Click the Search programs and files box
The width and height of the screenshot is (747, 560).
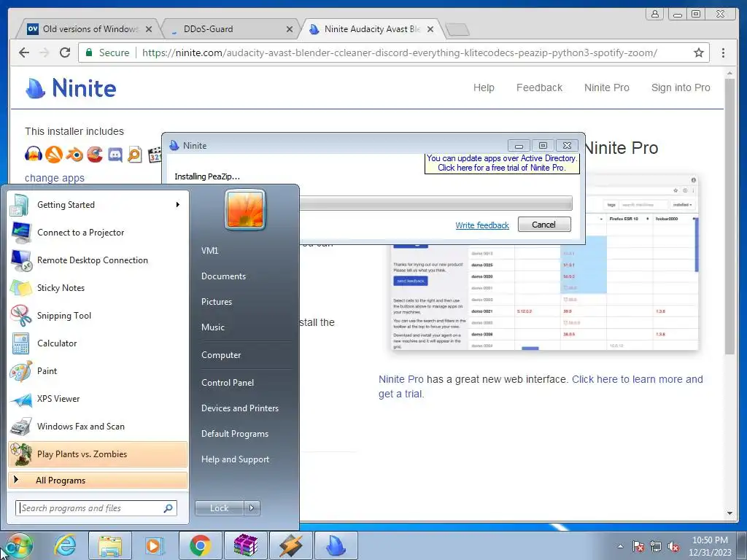pyautogui.click(x=96, y=508)
